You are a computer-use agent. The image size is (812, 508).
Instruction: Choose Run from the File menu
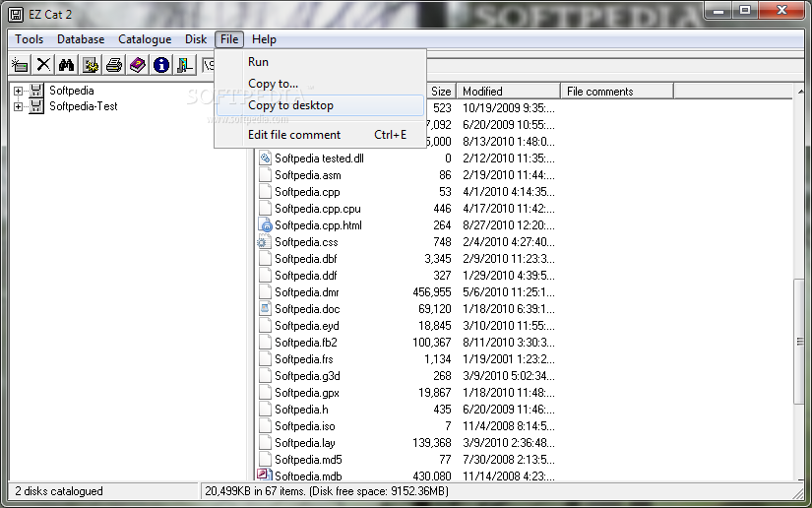[x=321, y=62]
